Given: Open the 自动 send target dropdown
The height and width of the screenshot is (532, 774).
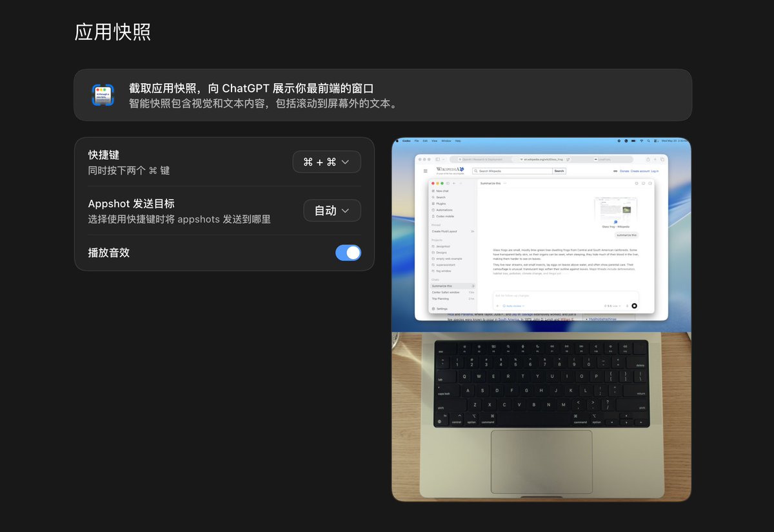Looking at the screenshot, I should 332,211.
